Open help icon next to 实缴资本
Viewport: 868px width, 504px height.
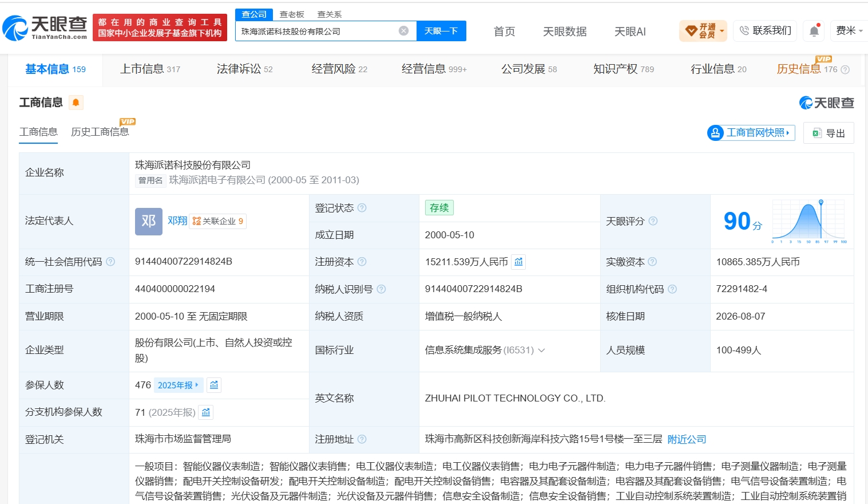click(x=652, y=262)
